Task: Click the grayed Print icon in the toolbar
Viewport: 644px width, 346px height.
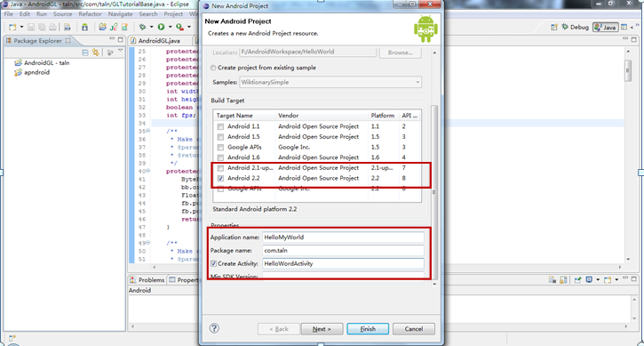Action: tap(52, 28)
